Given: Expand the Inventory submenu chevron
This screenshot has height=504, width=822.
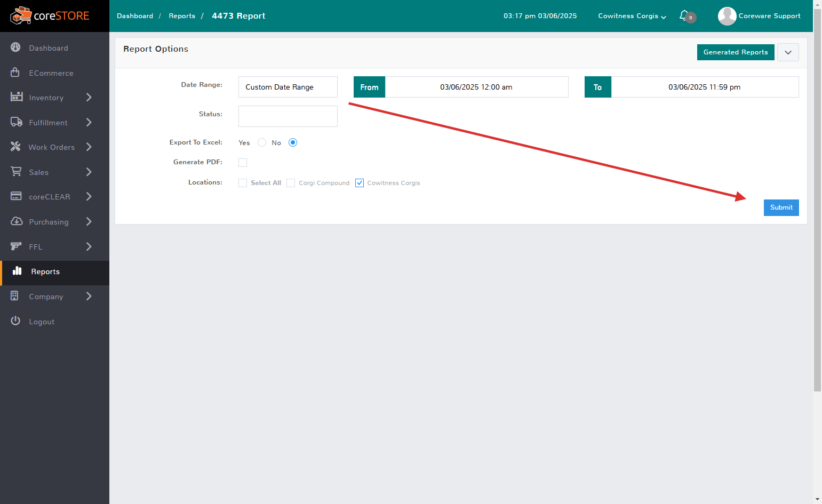Looking at the screenshot, I should (89, 97).
